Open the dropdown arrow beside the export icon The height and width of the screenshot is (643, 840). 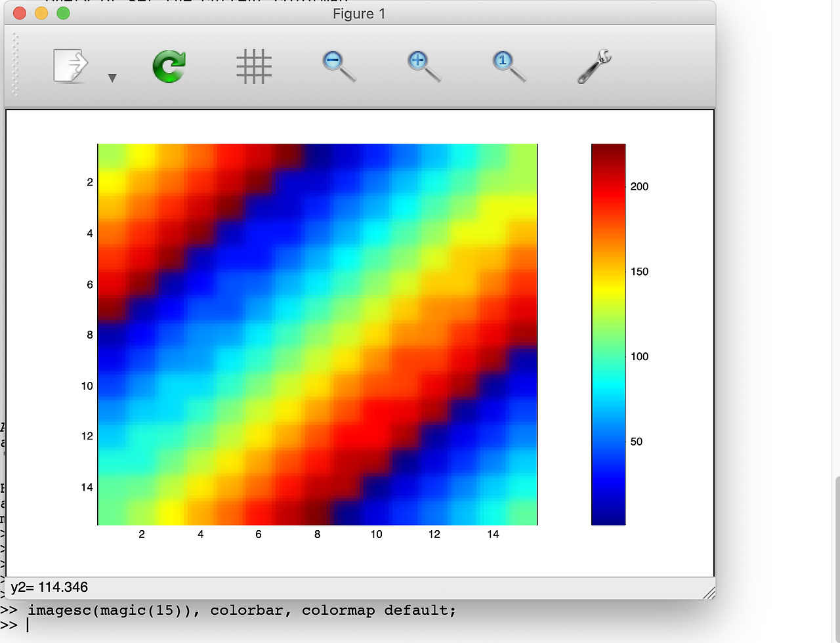click(x=112, y=78)
